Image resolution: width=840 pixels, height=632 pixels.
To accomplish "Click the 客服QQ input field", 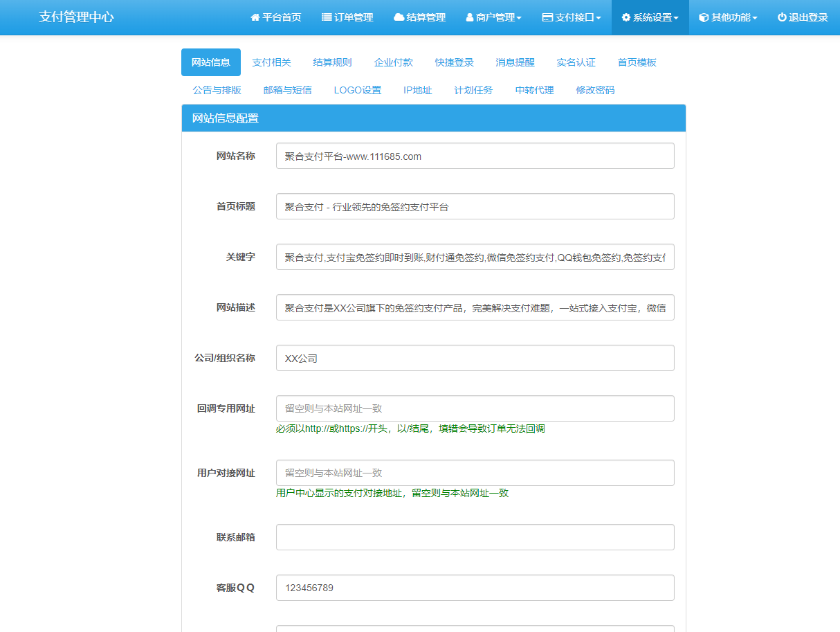I will 475,588.
